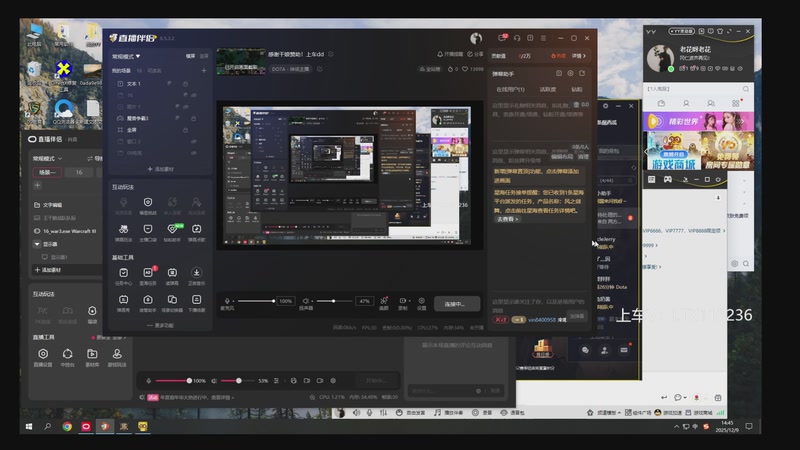Open the hamburger menu icon in front title bar
Image resolution: width=800 pixels, height=450 pixels.
pos(543,38)
